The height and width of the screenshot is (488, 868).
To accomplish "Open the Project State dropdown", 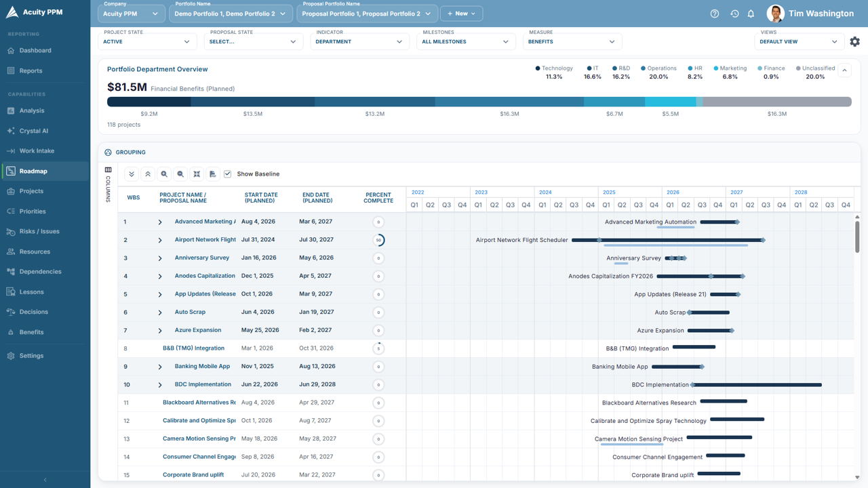I will pos(147,41).
